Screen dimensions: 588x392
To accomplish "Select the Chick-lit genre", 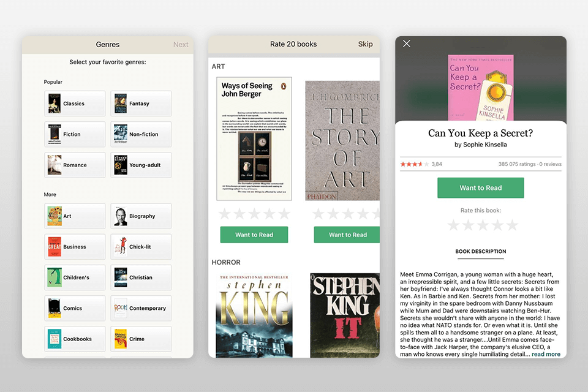I will point(140,247).
